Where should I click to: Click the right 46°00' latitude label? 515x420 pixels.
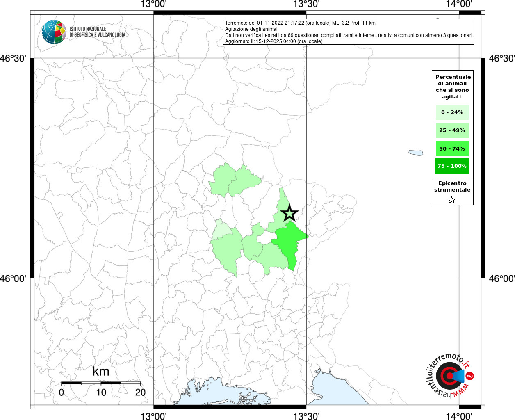[x=501, y=278]
